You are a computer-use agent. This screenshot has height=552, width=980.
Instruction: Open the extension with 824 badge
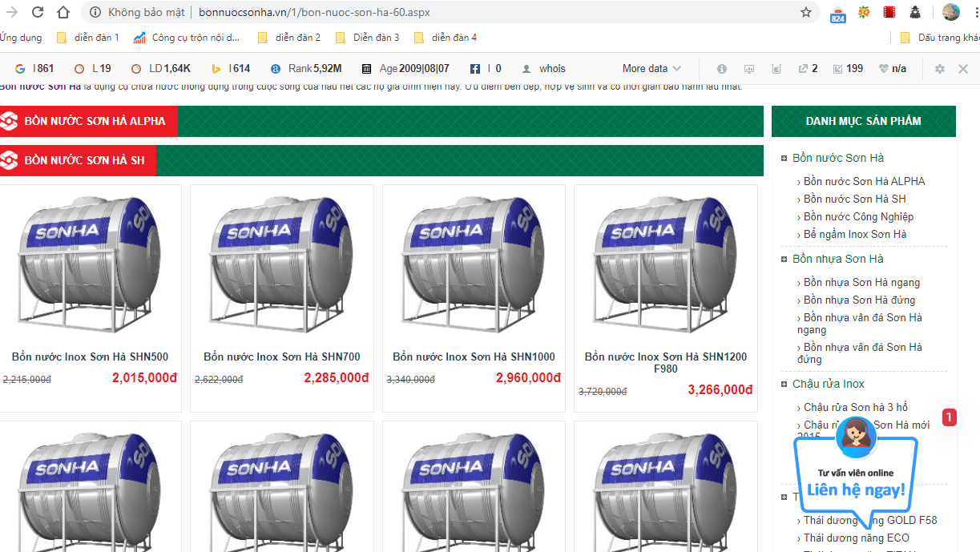[837, 13]
